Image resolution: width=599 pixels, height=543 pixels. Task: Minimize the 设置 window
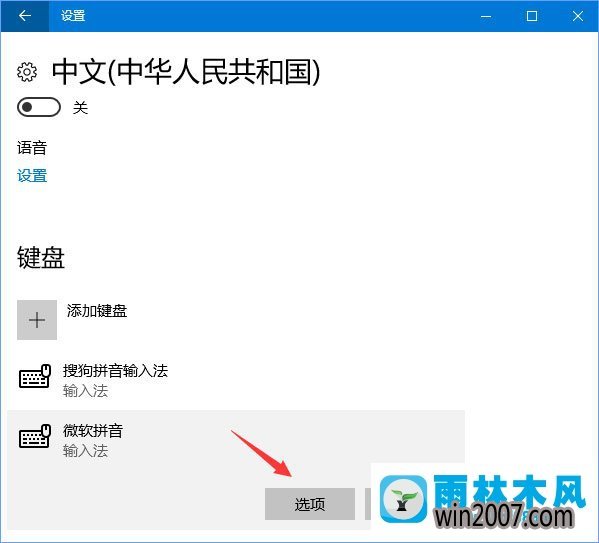pyautogui.click(x=486, y=16)
